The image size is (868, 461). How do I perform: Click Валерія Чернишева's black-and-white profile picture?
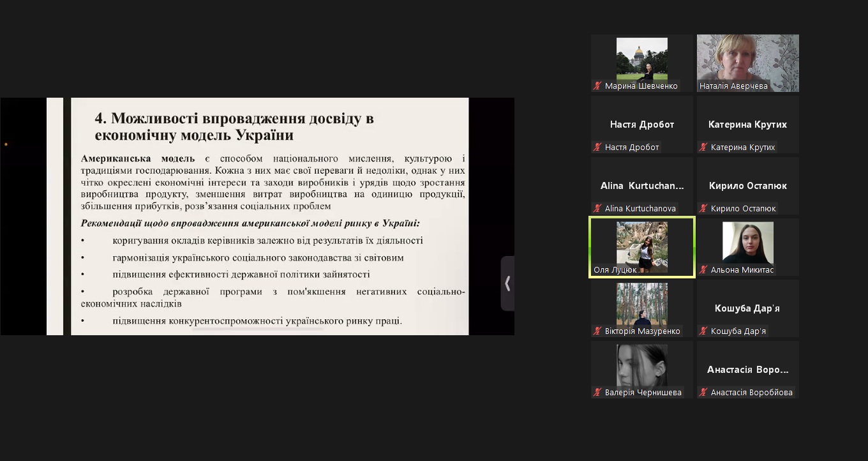pos(641,365)
